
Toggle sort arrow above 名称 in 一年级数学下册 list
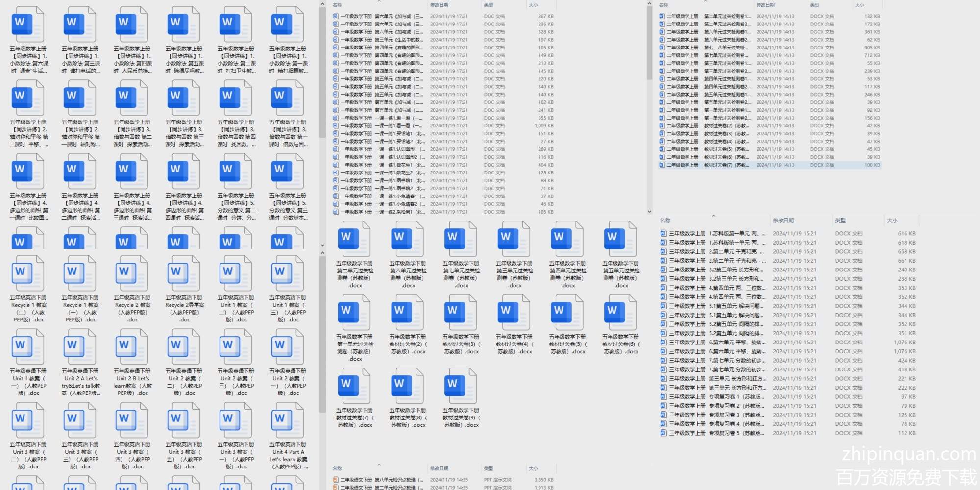coord(379,1)
